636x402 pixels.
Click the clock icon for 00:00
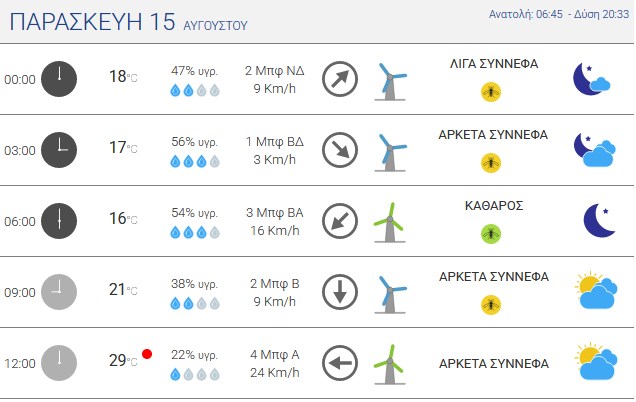pos(59,79)
